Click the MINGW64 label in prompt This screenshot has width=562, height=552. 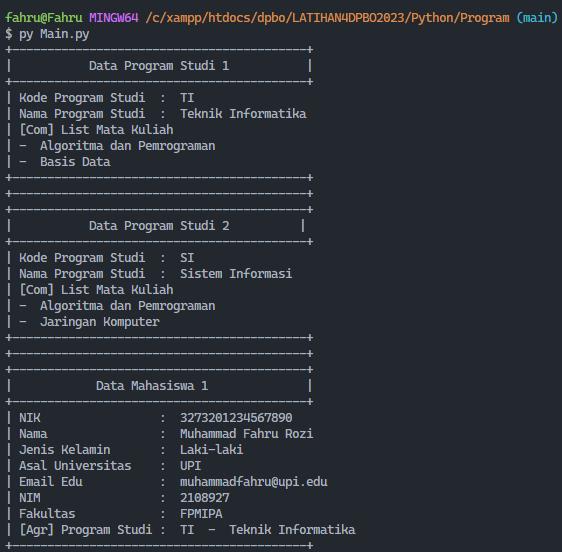click(x=114, y=18)
